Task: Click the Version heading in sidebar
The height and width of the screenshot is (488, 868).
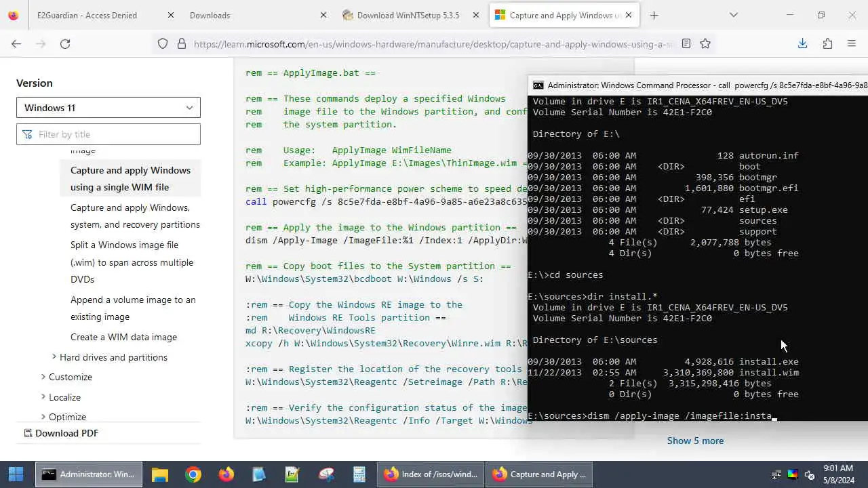Action: (35, 83)
